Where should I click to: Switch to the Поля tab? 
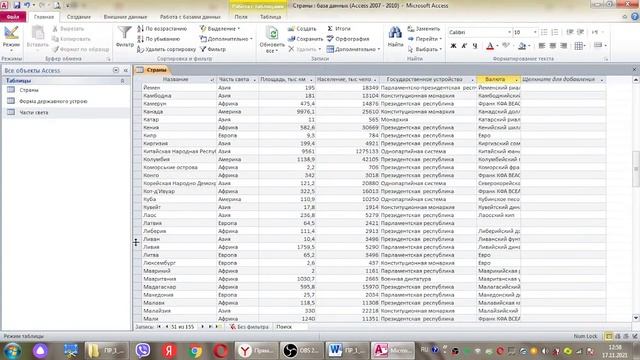pyautogui.click(x=241, y=17)
